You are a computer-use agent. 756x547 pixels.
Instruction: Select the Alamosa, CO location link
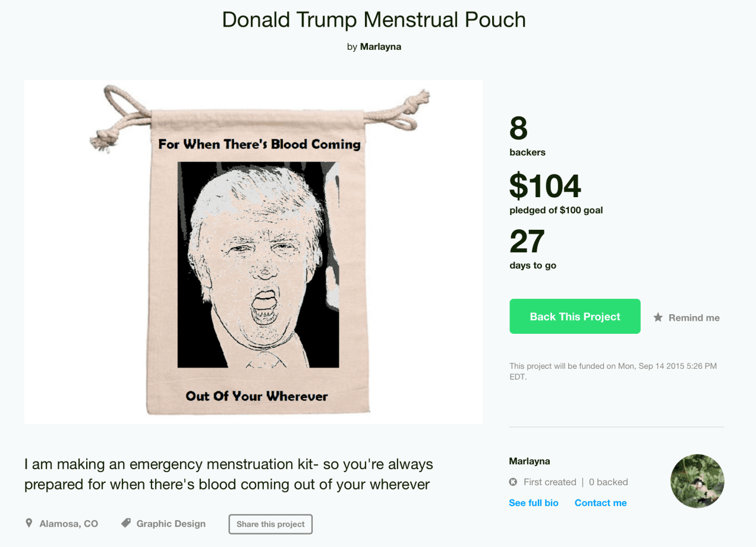pyautogui.click(x=68, y=523)
